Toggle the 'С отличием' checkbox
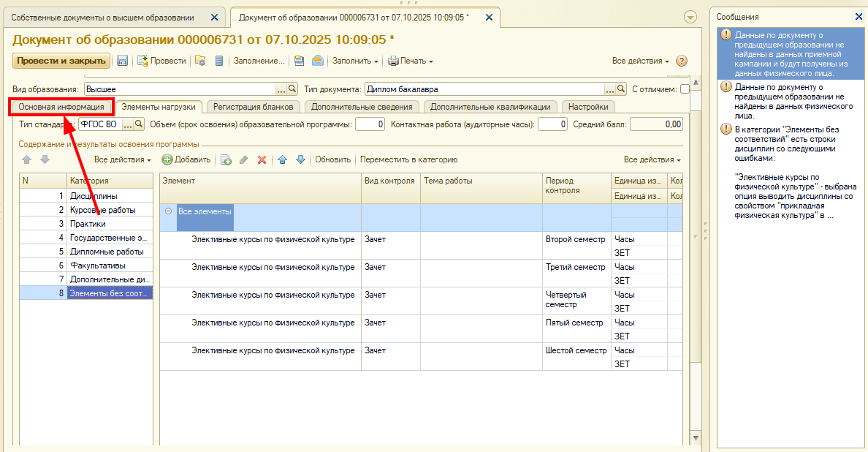The height and width of the screenshot is (452, 868). coord(685,89)
